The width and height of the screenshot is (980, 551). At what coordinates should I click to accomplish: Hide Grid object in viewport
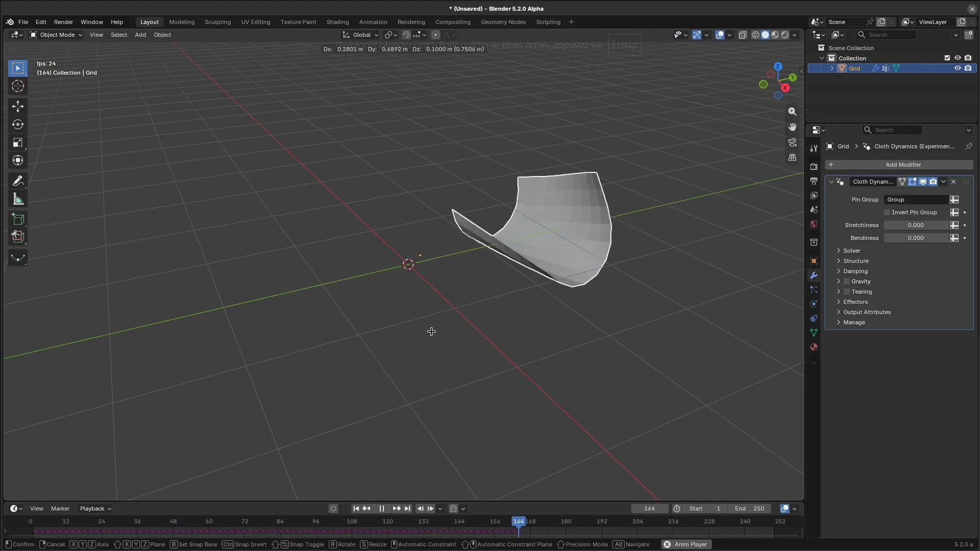click(958, 68)
